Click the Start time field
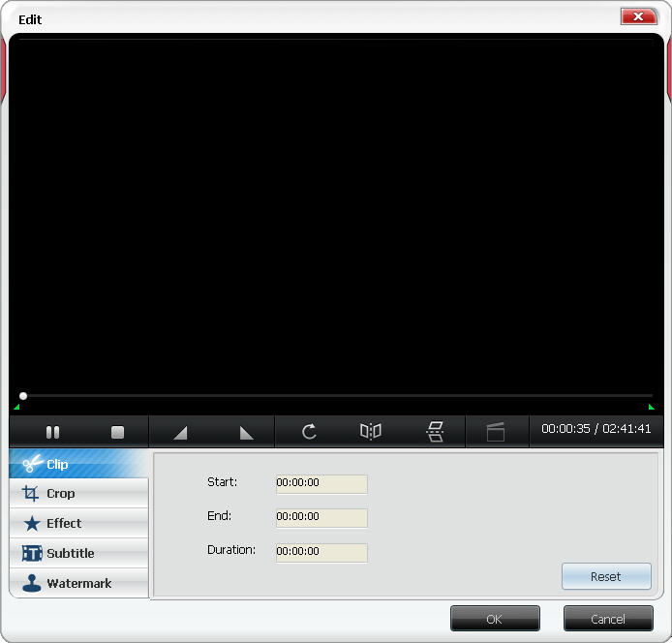Viewport: 672px width, 643px height. 321,484
